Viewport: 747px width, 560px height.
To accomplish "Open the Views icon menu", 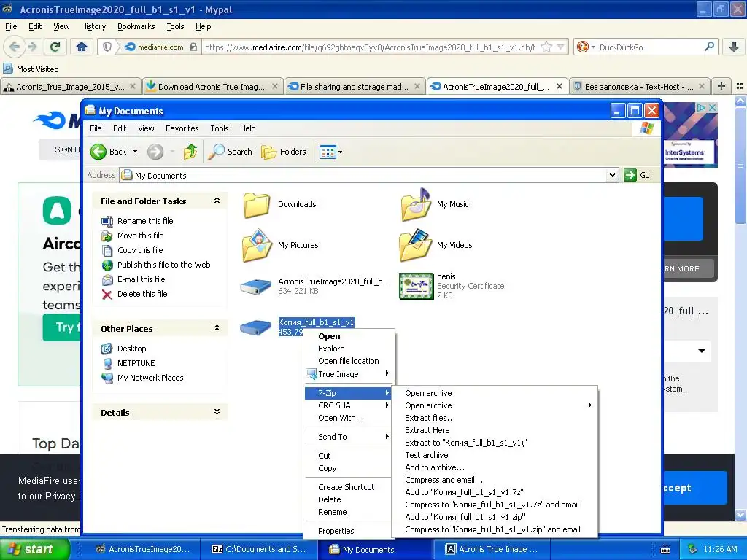I will pyautogui.click(x=330, y=152).
